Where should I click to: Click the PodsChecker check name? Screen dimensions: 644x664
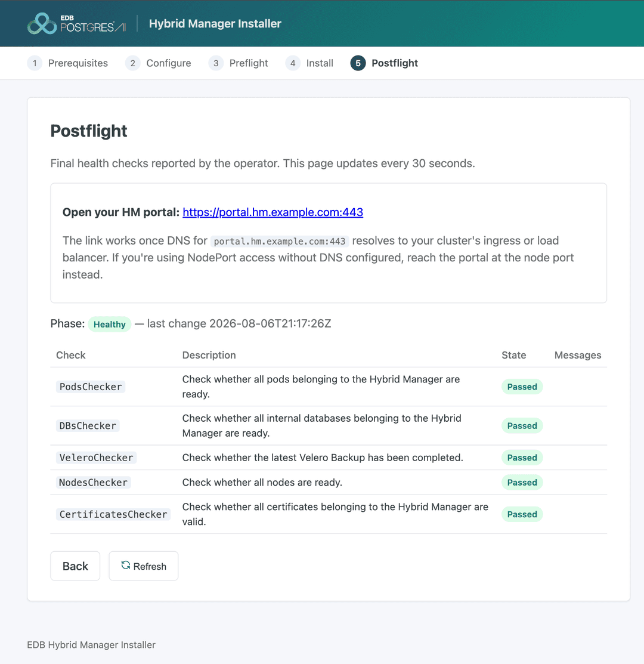pos(91,387)
